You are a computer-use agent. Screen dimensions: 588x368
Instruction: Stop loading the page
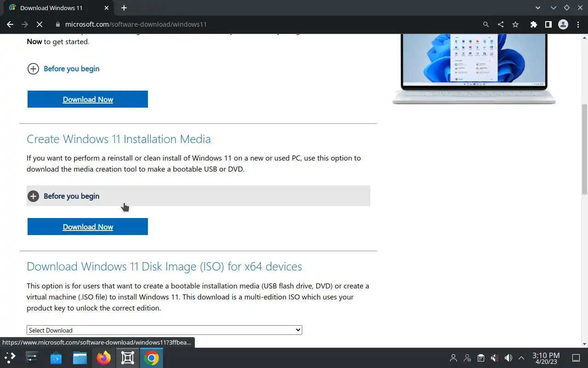(x=40, y=24)
